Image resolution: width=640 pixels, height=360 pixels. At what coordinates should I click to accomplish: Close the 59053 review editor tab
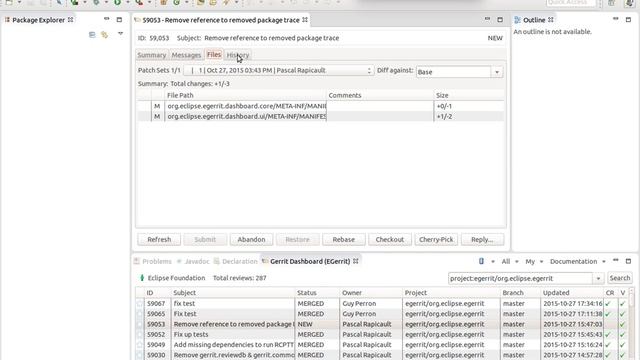(x=305, y=20)
